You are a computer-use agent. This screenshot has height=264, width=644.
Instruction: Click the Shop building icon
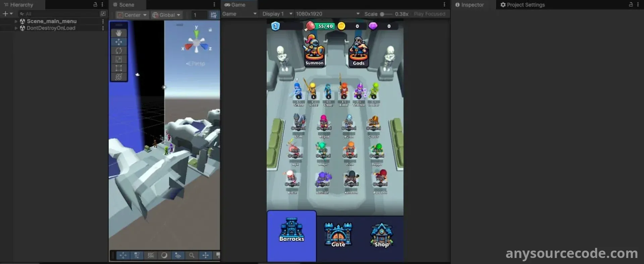[381, 235]
